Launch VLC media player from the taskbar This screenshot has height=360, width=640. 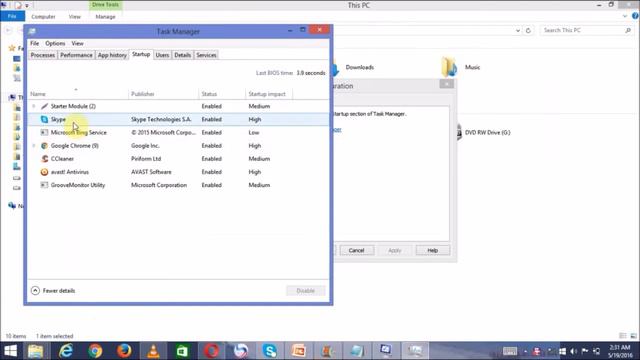[153, 351]
